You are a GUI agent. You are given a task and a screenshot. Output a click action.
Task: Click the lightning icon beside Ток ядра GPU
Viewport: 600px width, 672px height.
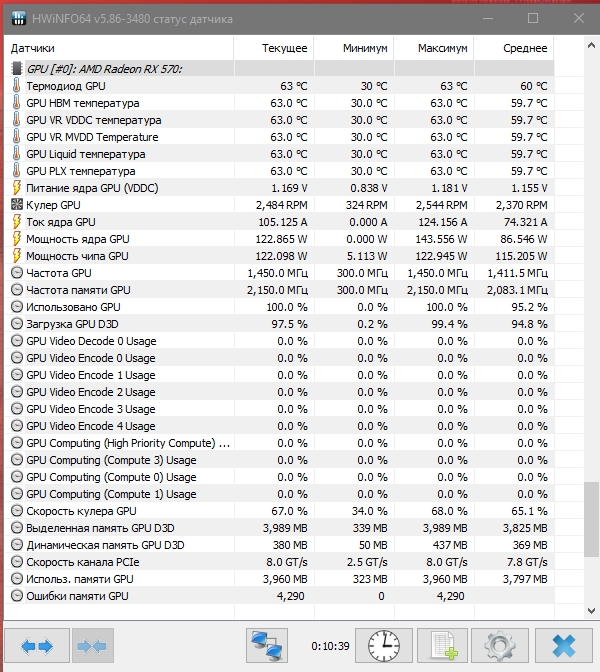point(16,222)
